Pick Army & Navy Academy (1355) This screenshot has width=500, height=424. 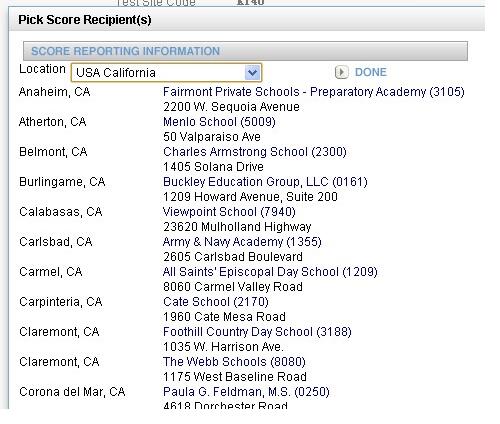coord(242,242)
